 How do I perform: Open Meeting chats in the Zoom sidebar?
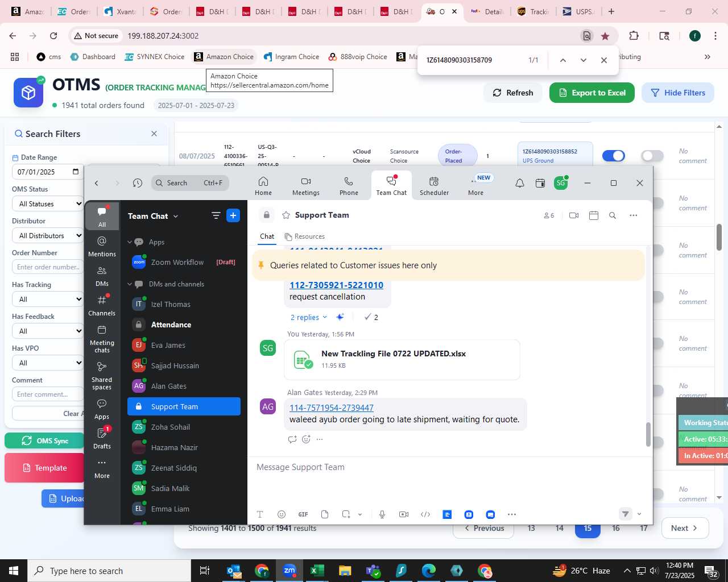pos(102,338)
